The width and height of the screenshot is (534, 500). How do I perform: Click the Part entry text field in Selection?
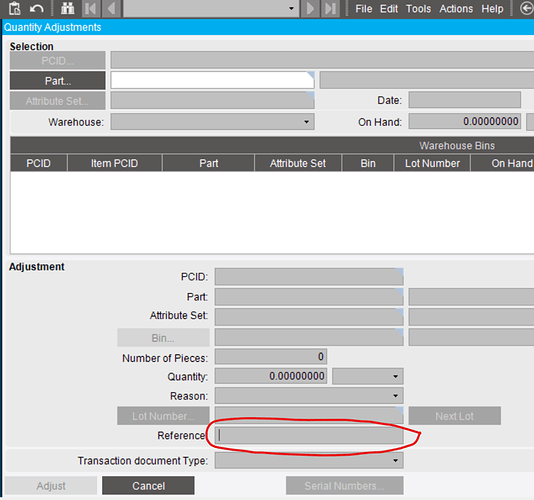212,80
